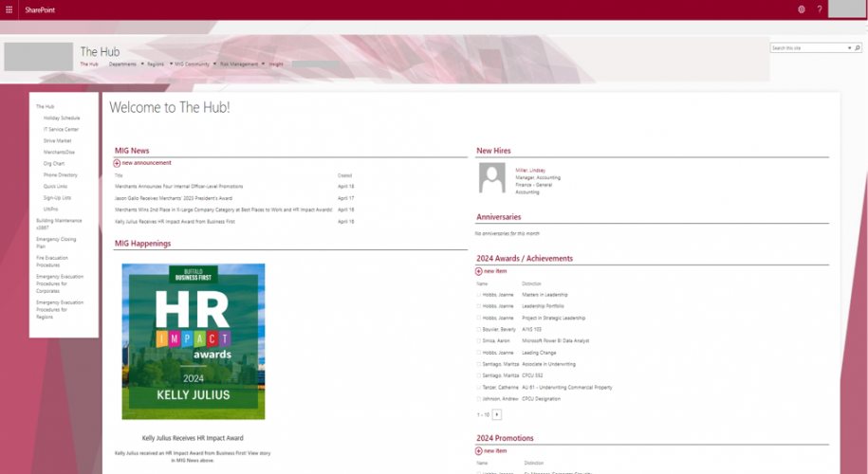Tick checkbox for Project in Strategic Leadership row
868x474 pixels.
point(479,318)
